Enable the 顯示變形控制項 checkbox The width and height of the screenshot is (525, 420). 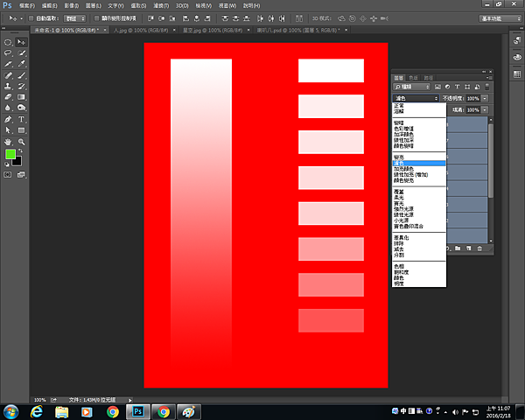click(96, 17)
